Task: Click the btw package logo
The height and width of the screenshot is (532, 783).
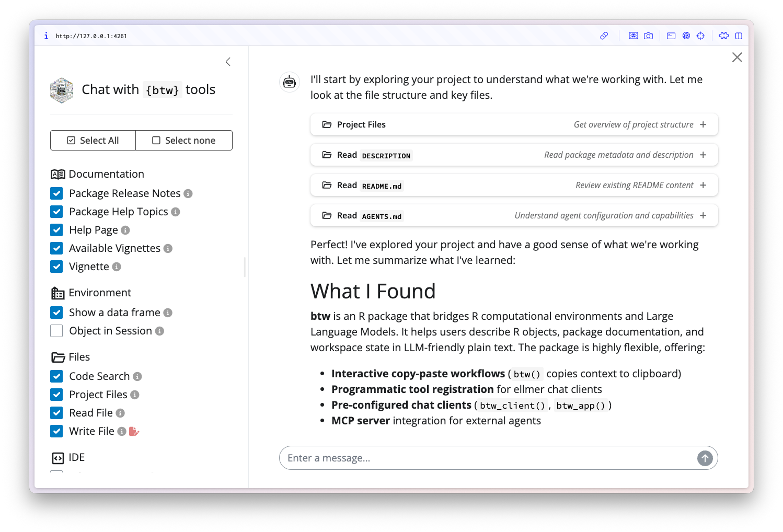Action: pyautogui.click(x=61, y=90)
